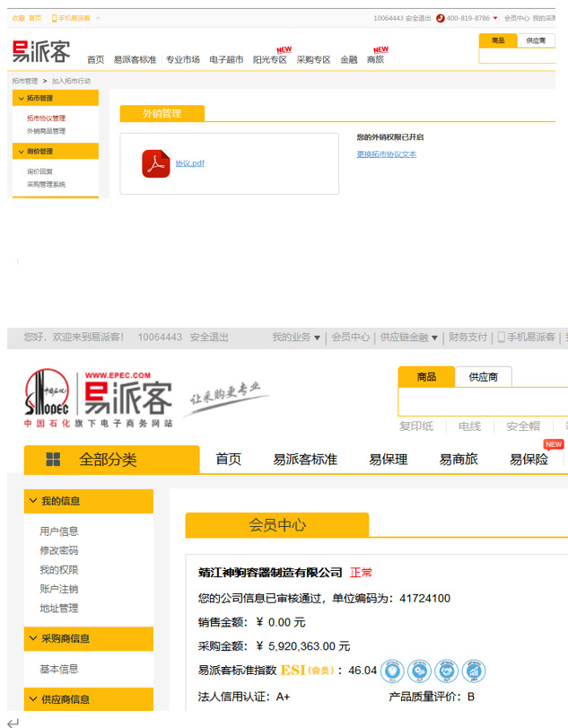The image size is (568, 728).
Task: Open 易保理 in the navigation
Action: pos(388,460)
